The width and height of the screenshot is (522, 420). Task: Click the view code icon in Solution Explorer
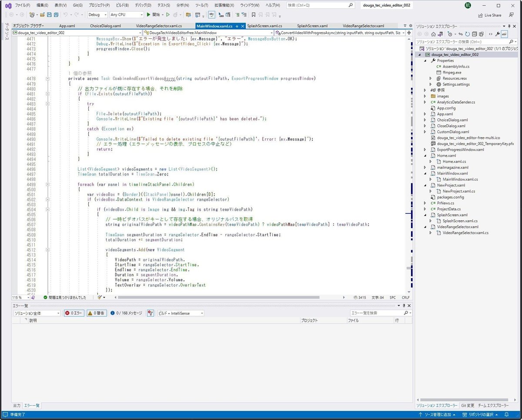click(x=491, y=34)
